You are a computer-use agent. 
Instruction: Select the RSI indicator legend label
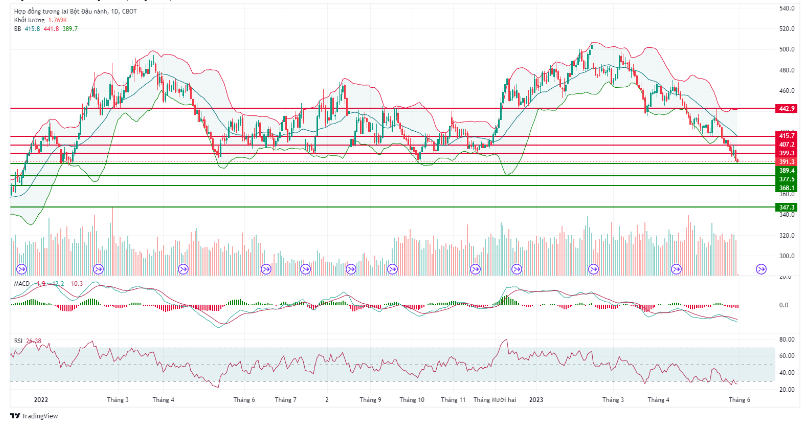(x=18, y=341)
